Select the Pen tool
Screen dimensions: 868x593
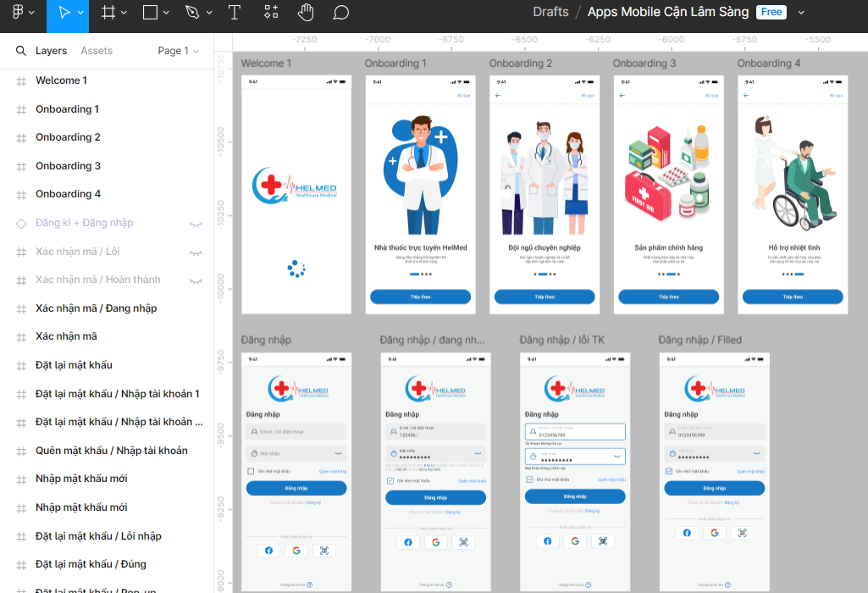[x=192, y=13]
